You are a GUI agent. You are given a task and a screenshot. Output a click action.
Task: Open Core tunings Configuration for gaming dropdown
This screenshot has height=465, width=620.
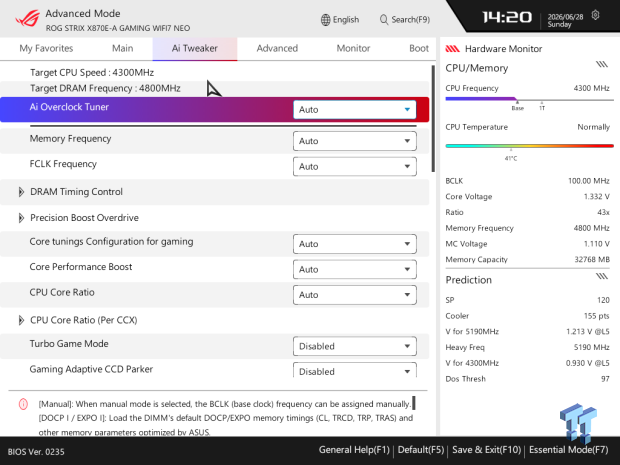pyautogui.click(x=355, y=244)
